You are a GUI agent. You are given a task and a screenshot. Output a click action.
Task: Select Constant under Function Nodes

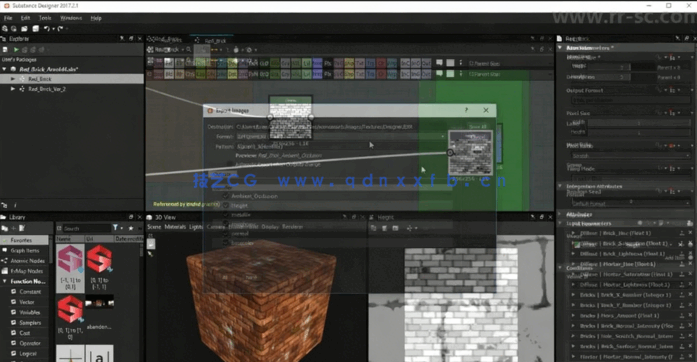[30, 292]
